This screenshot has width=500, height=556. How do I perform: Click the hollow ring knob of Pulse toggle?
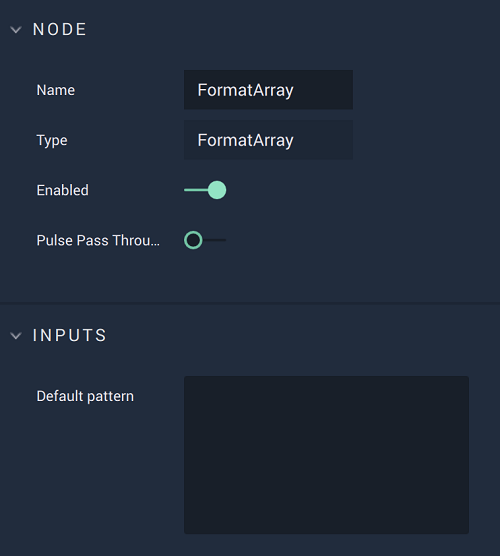point(193,240)
